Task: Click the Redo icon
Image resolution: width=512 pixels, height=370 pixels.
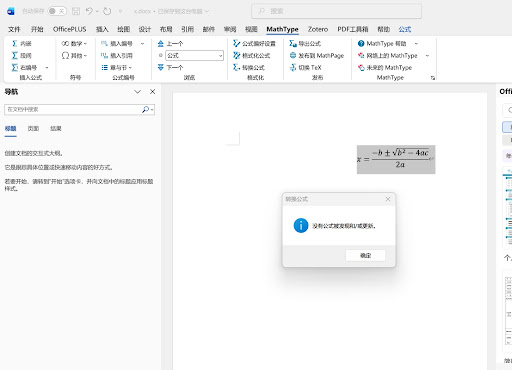Action: click(107, 11)
